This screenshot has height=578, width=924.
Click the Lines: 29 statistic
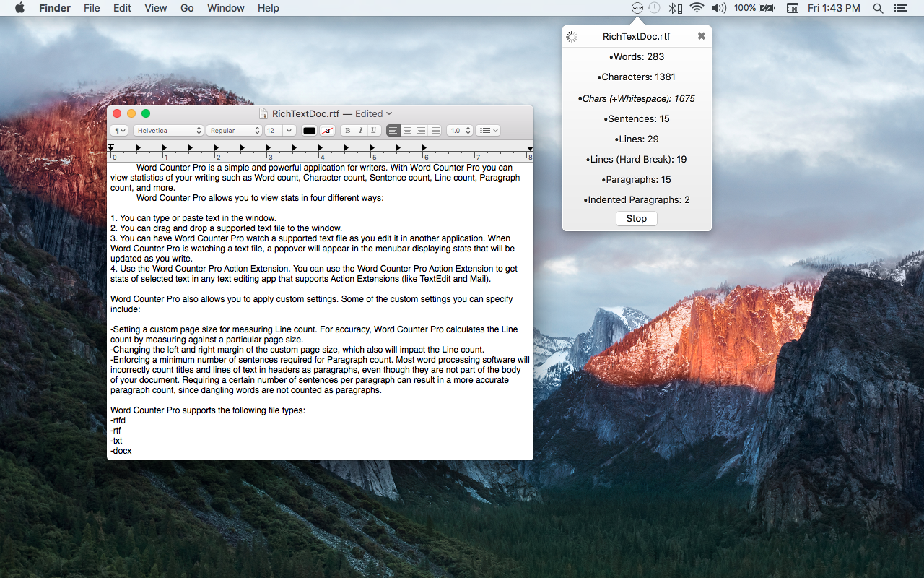click(x=637, y=139)
